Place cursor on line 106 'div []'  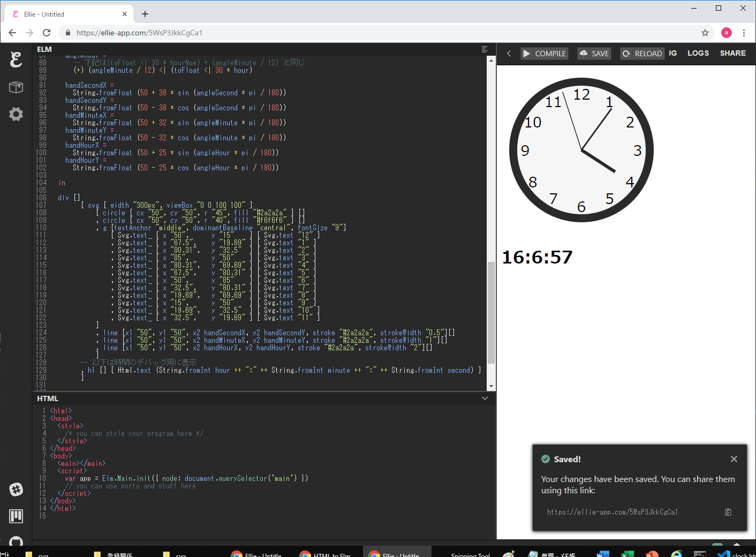(69, 198)
